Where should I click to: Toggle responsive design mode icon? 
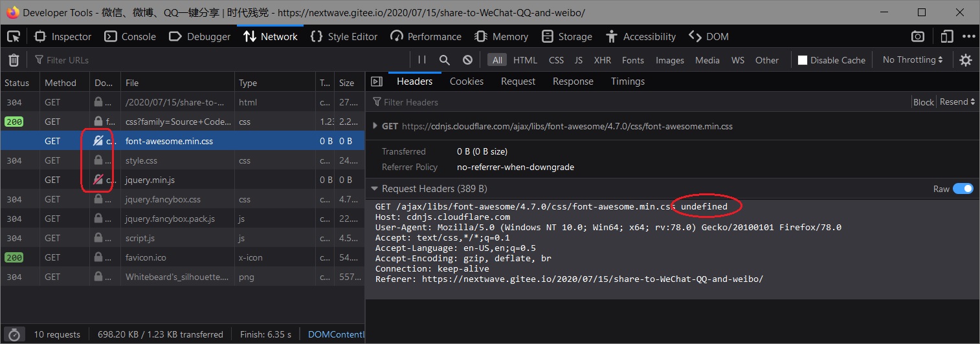click(947, 36)
